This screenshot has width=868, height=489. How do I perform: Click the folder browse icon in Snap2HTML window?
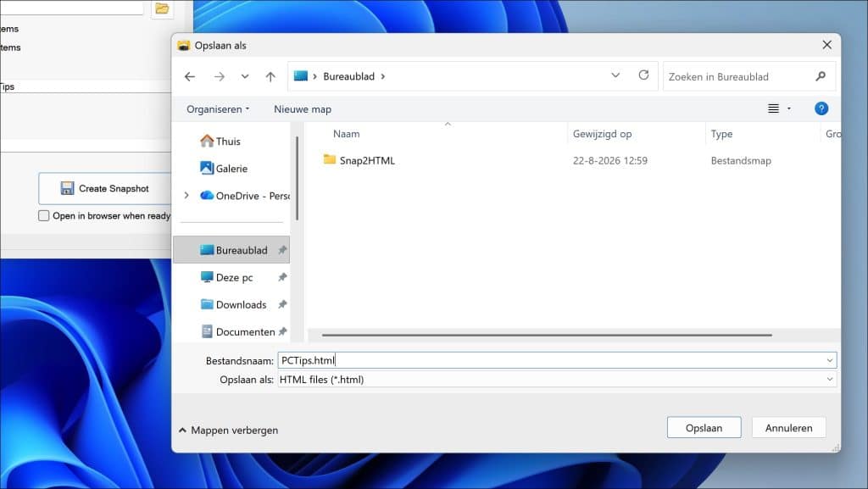[x=162, y=8]
